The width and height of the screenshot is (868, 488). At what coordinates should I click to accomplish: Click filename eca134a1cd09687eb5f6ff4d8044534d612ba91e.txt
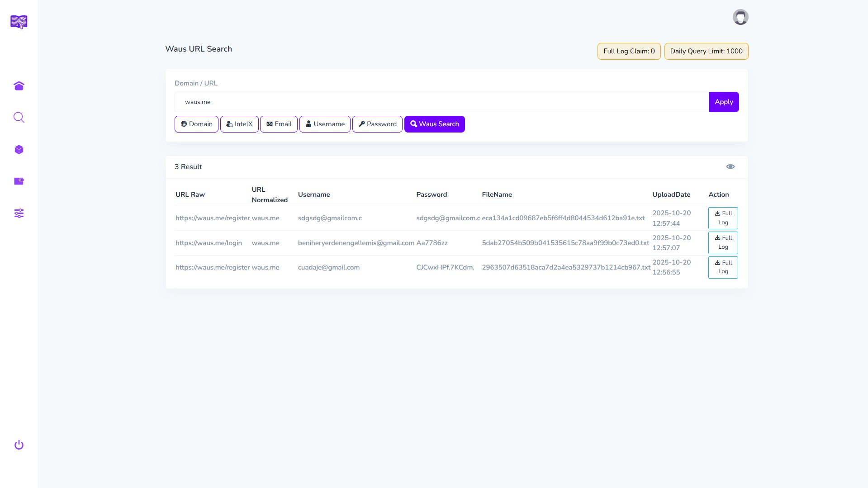click(x=563, y=218)
